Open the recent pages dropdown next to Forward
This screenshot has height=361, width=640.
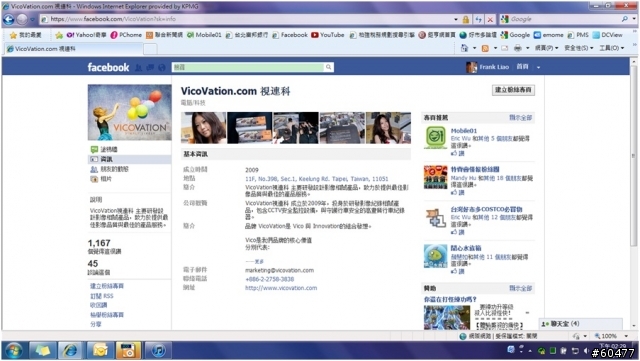tap(33, 19)
